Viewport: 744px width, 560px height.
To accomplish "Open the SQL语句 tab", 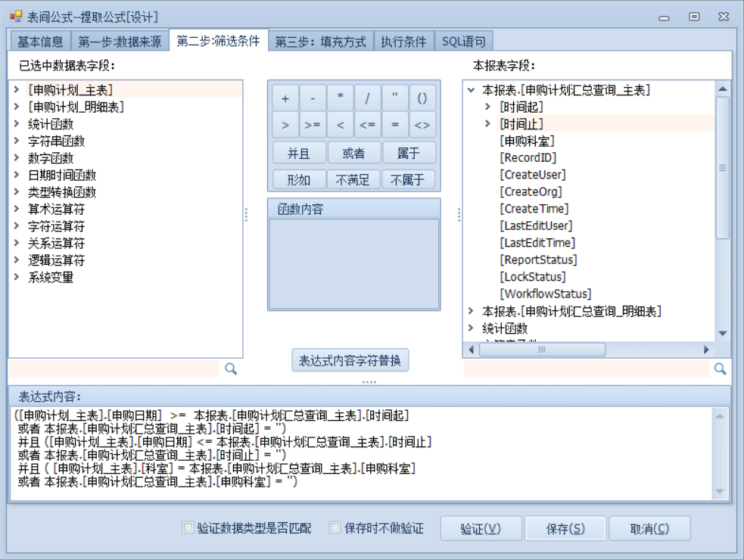I will tap(463, 42).
